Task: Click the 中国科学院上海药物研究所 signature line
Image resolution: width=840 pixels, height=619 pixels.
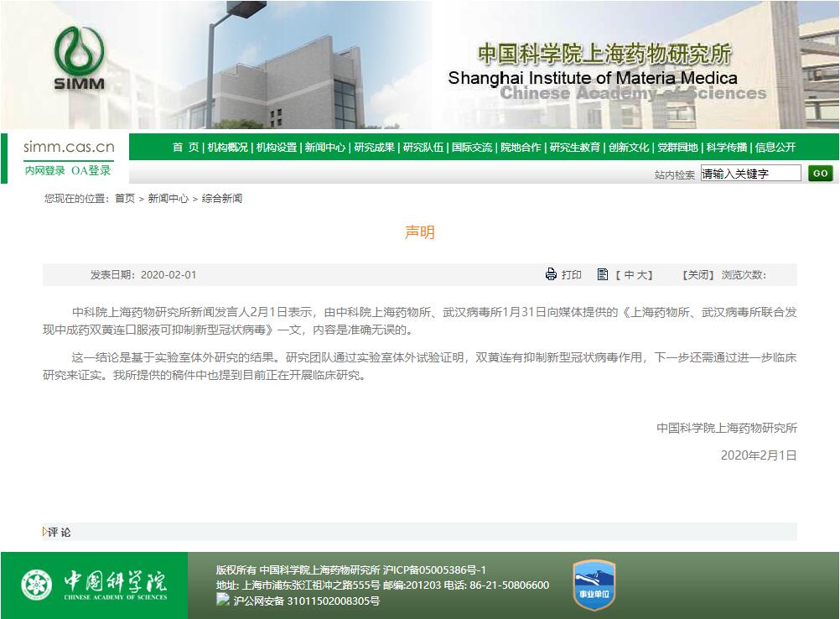Action: (727, 428)
